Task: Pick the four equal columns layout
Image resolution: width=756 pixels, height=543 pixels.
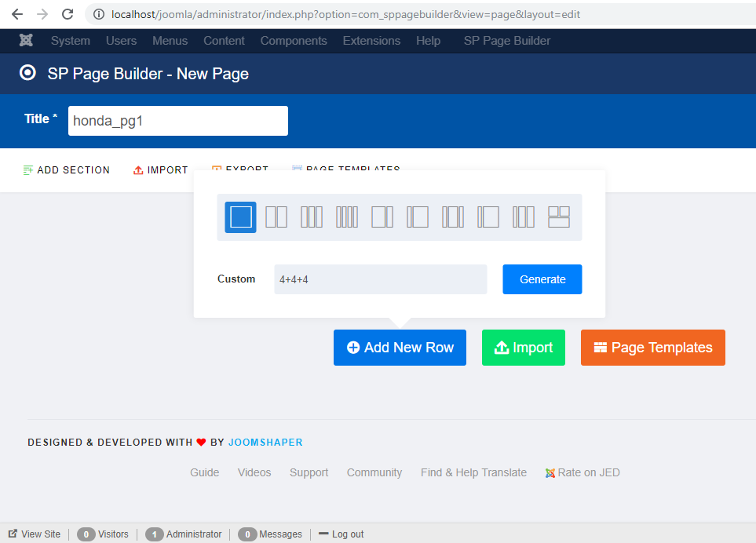Action: click(347, 217)
